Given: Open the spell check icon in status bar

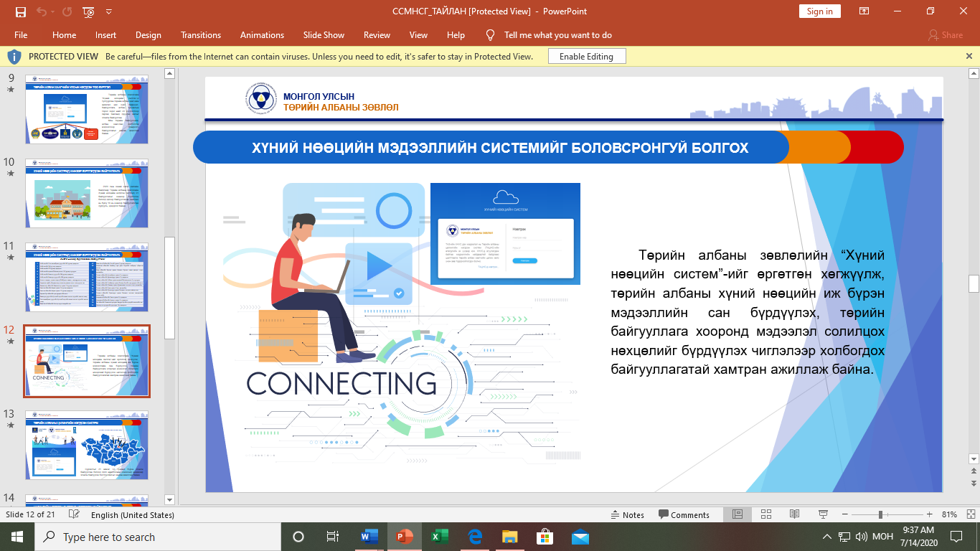Looking at the screenshot, I should (73, 514).
